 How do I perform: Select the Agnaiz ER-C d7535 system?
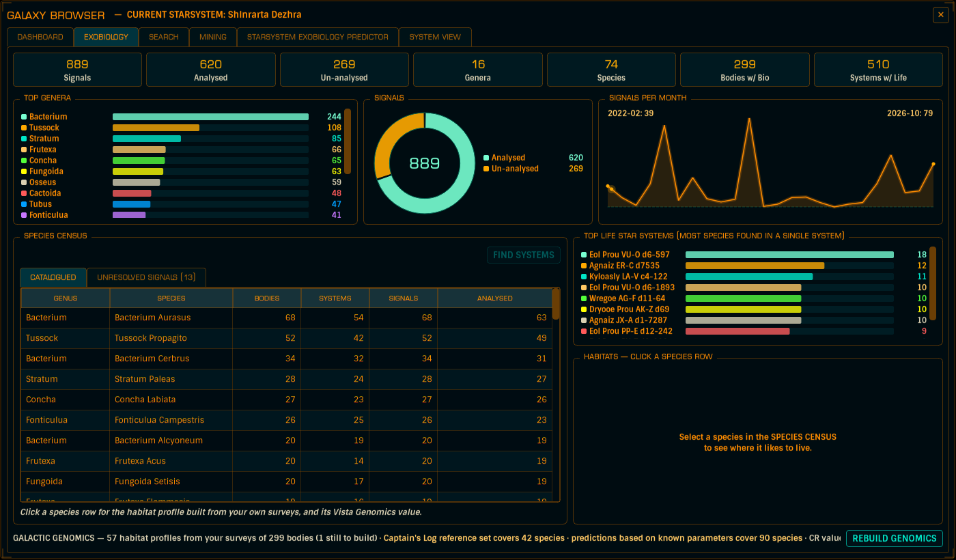(754, 266)
